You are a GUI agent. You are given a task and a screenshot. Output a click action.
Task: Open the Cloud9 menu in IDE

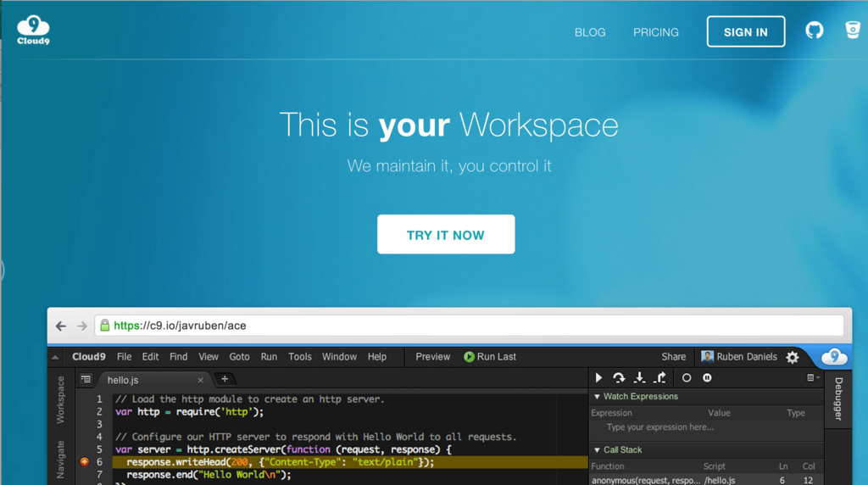pyautogui.click(x=88, y=357)
